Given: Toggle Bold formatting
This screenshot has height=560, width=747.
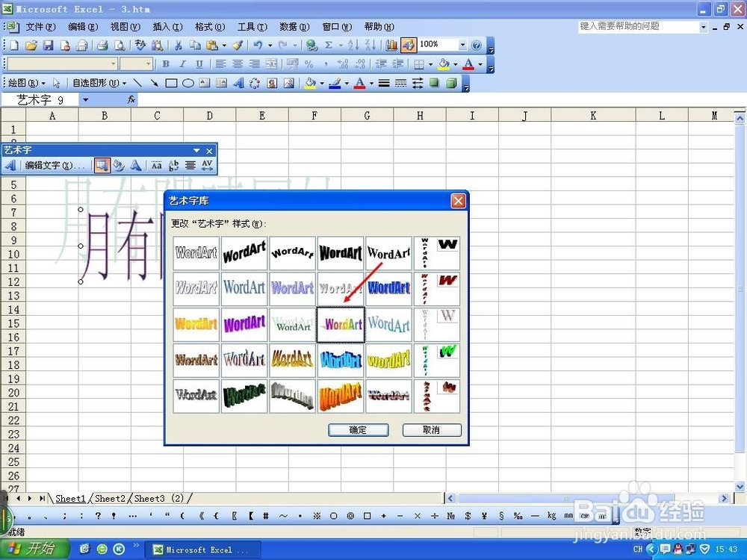Looking at the screenshot, I should pos(166,63).
